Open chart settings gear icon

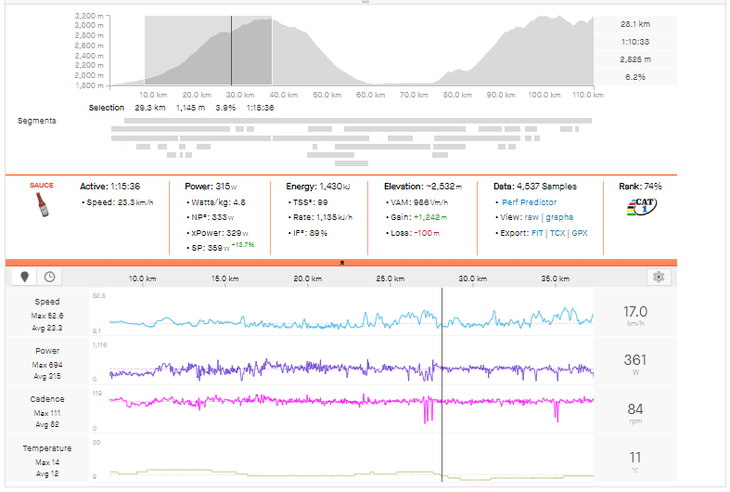pos(657,278)
